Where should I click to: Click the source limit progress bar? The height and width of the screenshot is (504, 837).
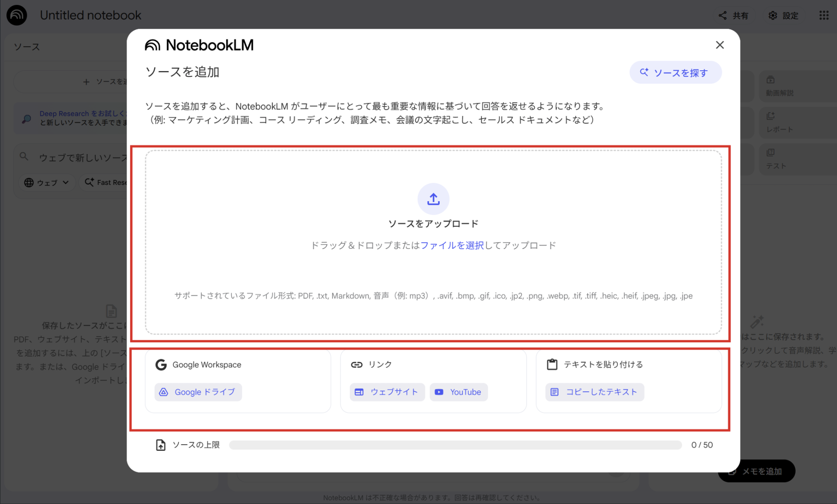pos(455,445)
